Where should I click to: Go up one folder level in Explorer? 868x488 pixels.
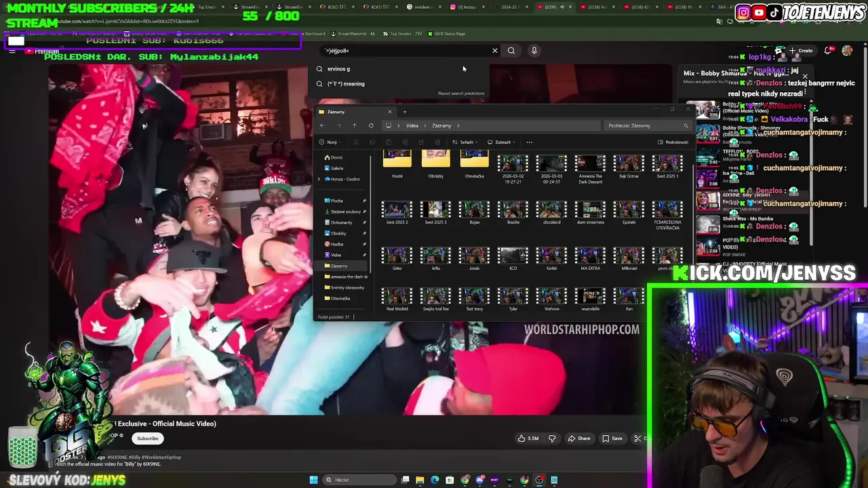[x=354, y=125]
